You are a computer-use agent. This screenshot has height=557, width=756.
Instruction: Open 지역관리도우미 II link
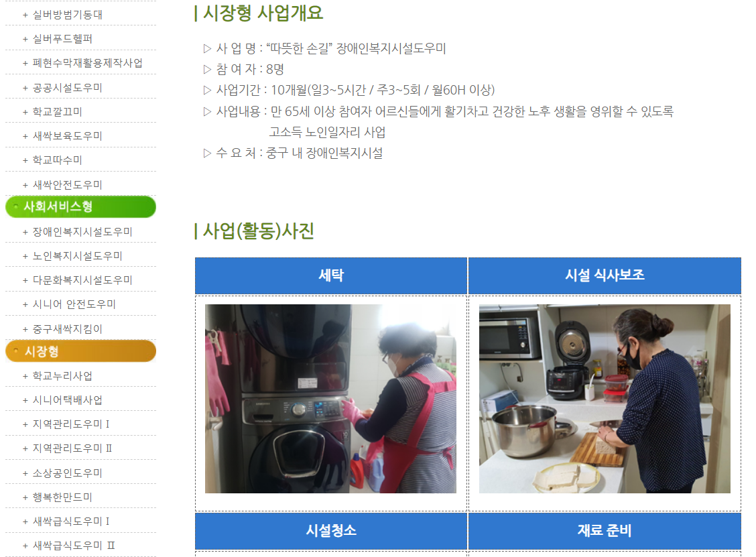pos(72,448)
